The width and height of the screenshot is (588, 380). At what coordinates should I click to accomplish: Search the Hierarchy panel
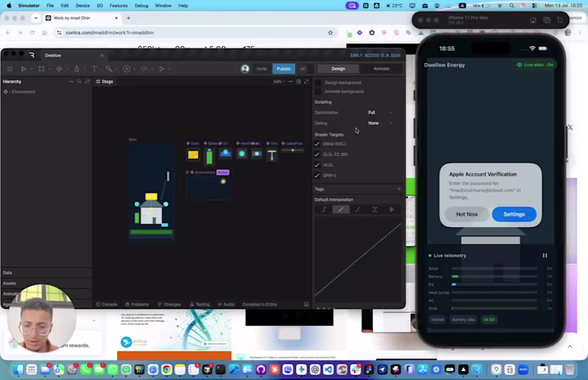pos(79,82)
